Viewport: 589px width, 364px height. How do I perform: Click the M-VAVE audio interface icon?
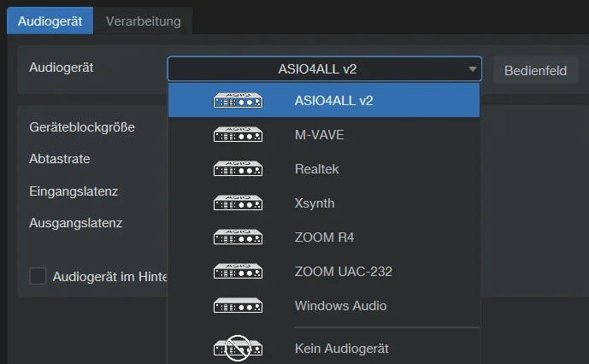pyautogui.click(x=238, y=135)
